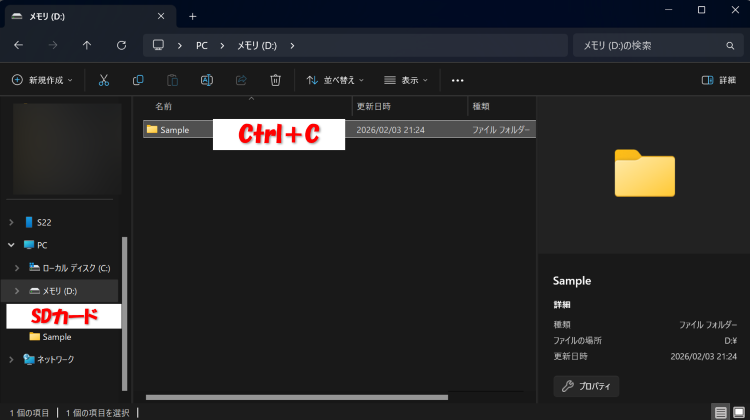Select Sample folder in the sidebar tree
The width and height of the screenshot is (750, 420).
pyautogui.click(x=56, y=337)
